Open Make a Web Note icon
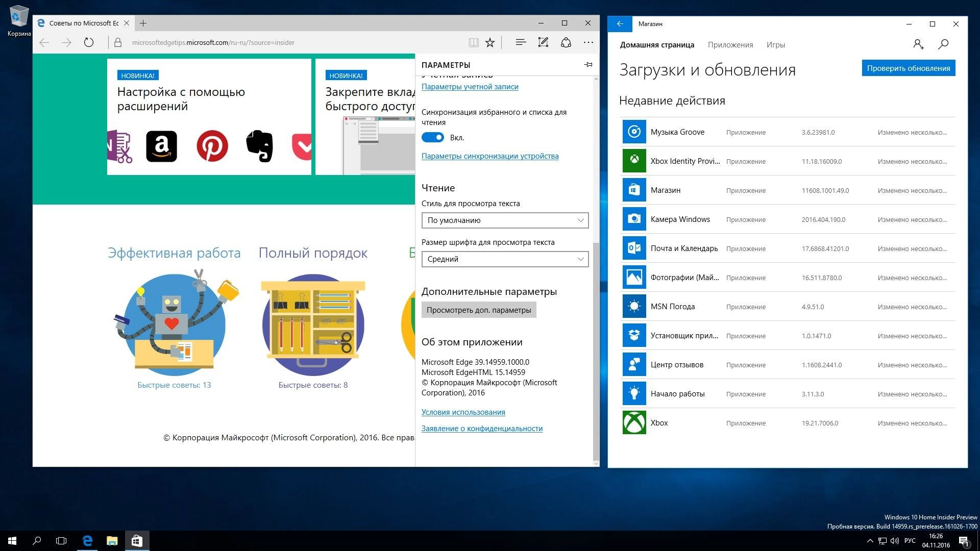 click(x=543, y=43)
